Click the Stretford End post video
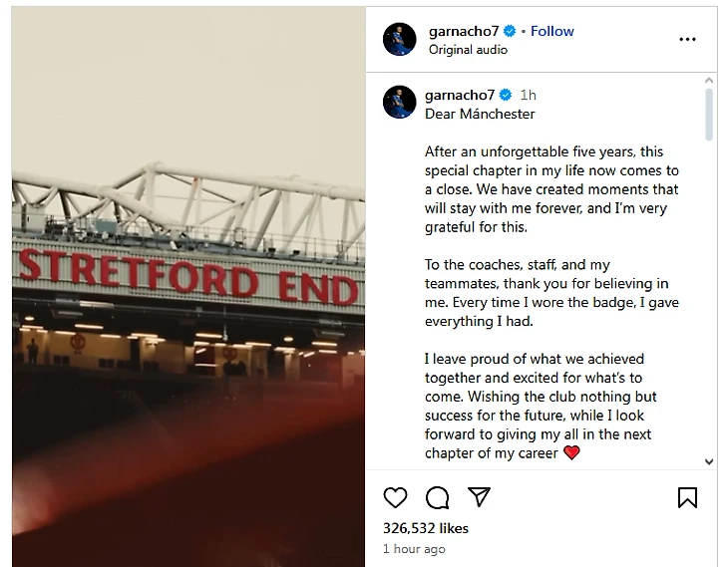 [x=188, y=287]
